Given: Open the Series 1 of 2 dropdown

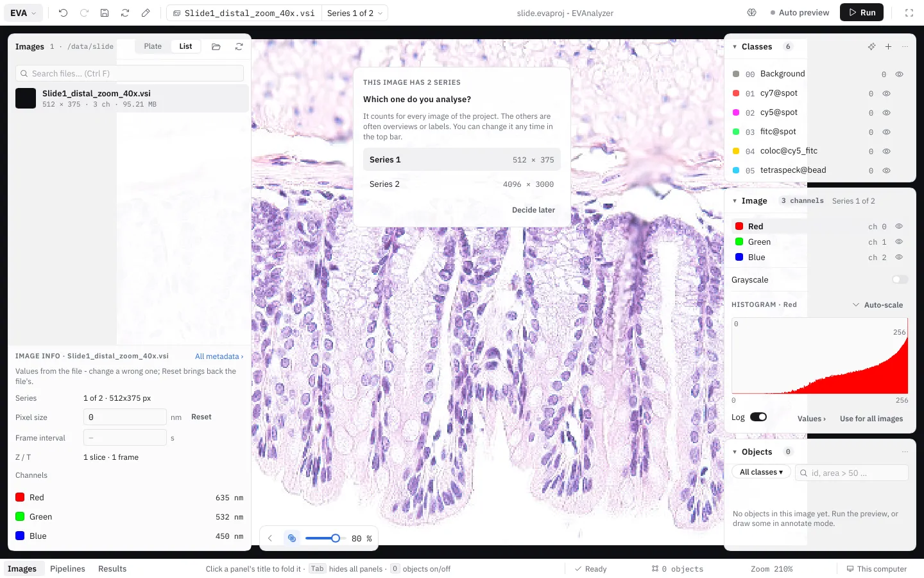Looking at the screenshot, I should (355, 13).
